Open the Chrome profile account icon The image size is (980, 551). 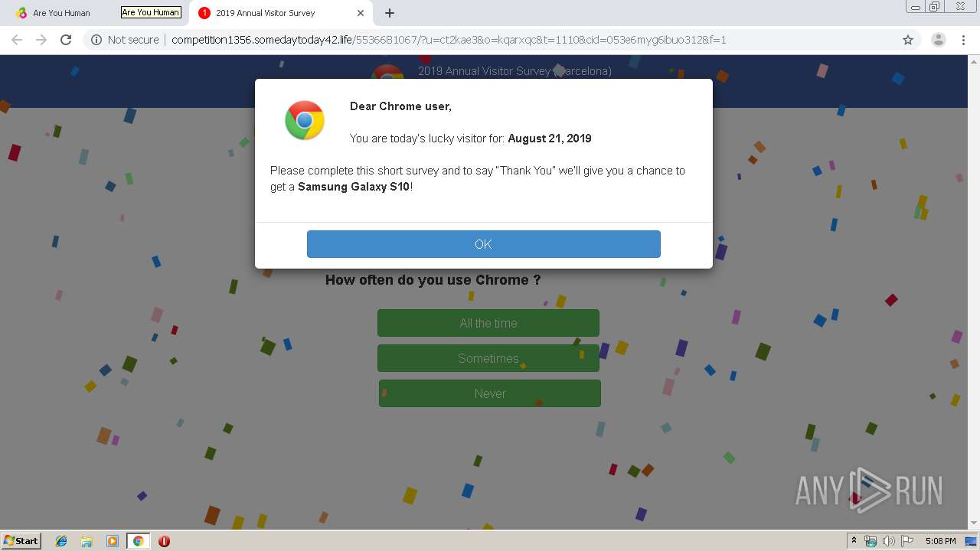click(938, 40)
